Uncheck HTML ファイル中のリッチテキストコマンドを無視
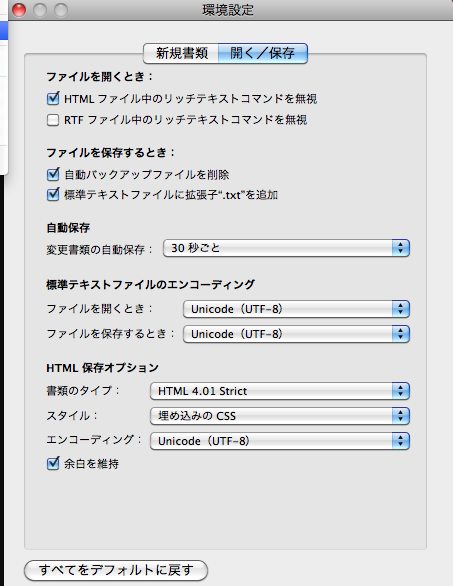The height and width of the screenshot is (586, 453). [53, 99]
